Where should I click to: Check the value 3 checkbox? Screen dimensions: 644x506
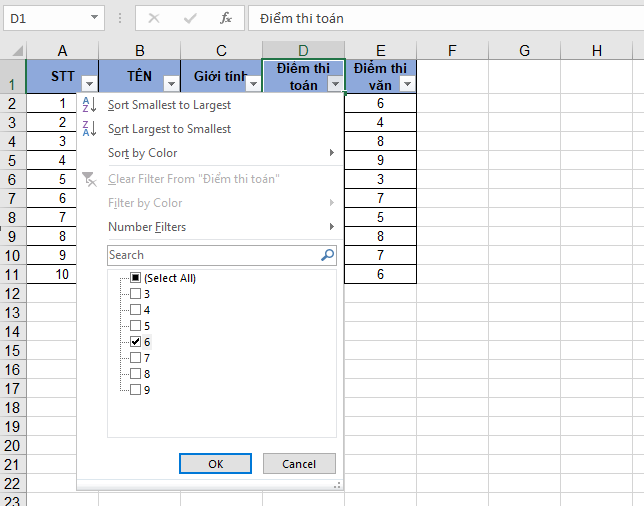click(136, 294)
